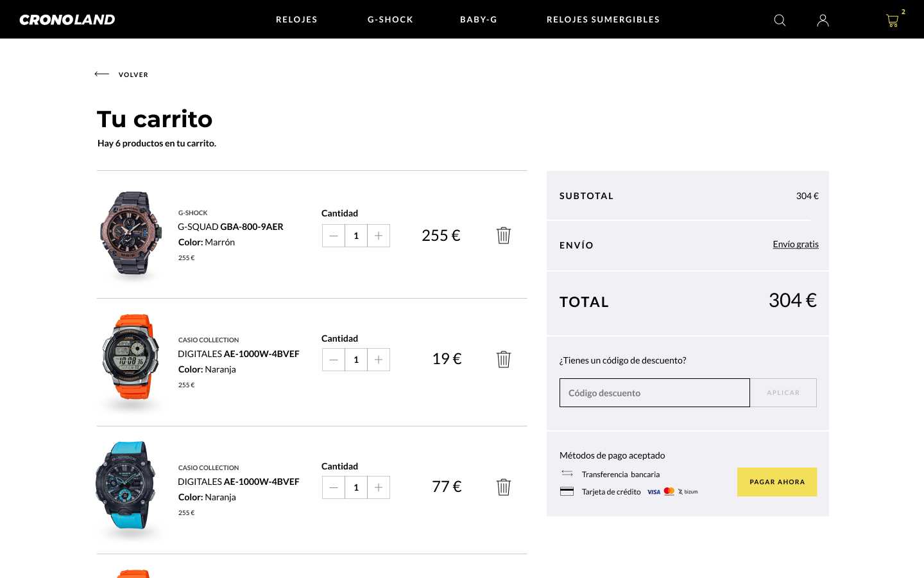Open the Relojes Sumergibles menu
The height and width of the screenshot is (578, 924).
[x=603, y=20]
